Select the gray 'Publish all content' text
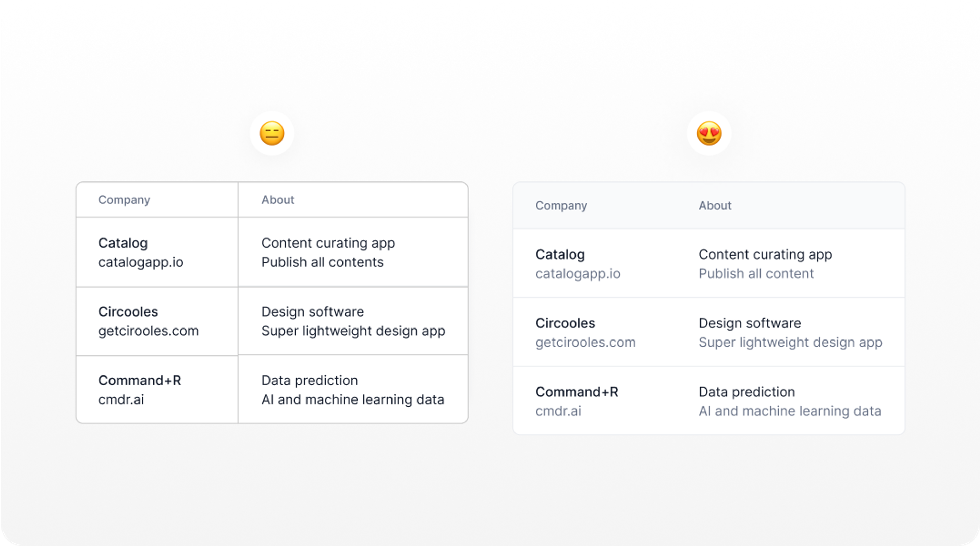This screenshot has height=546, width=980. [756, 274]
